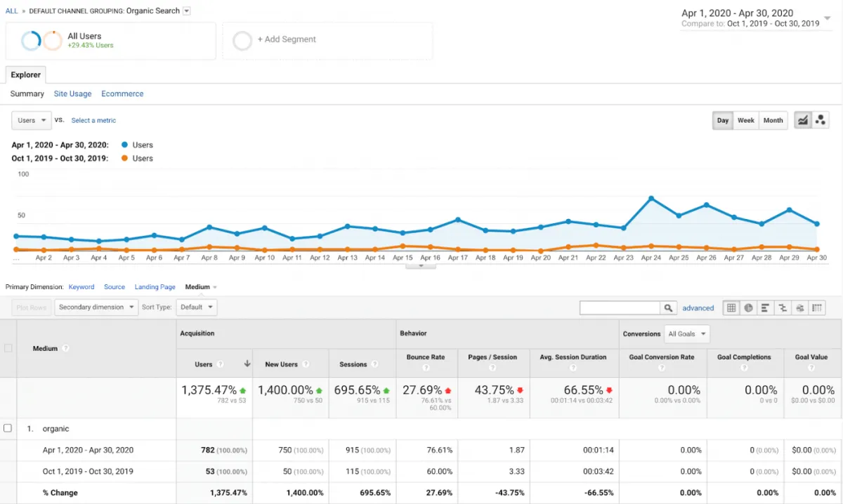Click Select a metric link
Image resolution: width=843 pixels, height=504 pixels.
pyautogui.click(x=93, y=120)
